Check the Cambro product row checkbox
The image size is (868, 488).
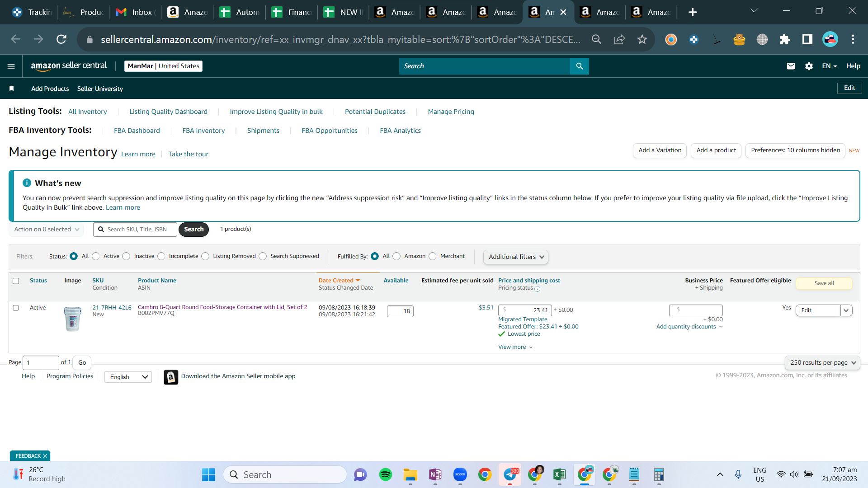[16, 308]
